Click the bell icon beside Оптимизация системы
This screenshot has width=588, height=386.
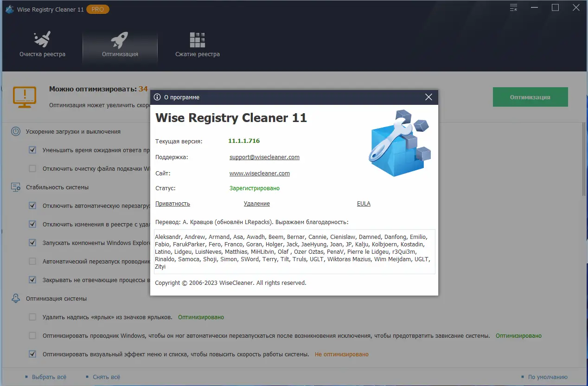pyautogui.click(x=15, y=298)
